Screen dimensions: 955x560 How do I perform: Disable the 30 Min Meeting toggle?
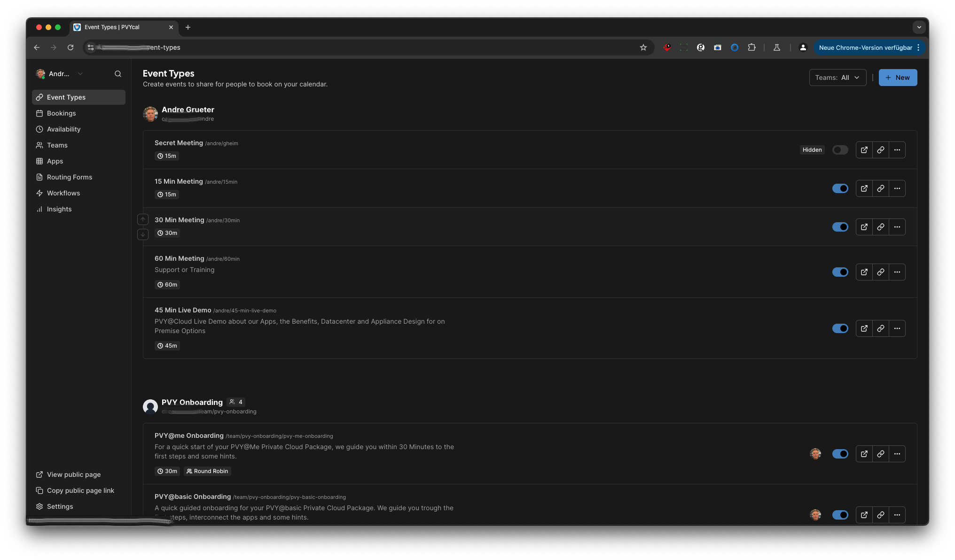tap(840, 227)
